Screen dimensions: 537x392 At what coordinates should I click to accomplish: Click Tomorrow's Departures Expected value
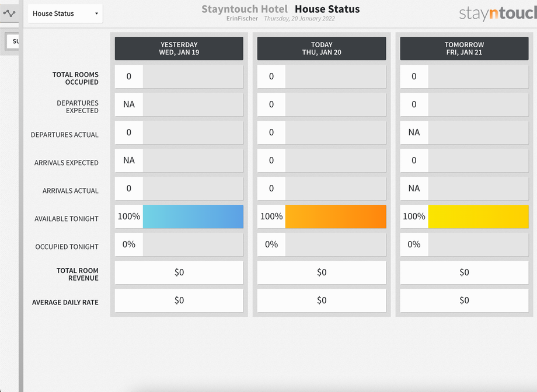tap(414, 104)
